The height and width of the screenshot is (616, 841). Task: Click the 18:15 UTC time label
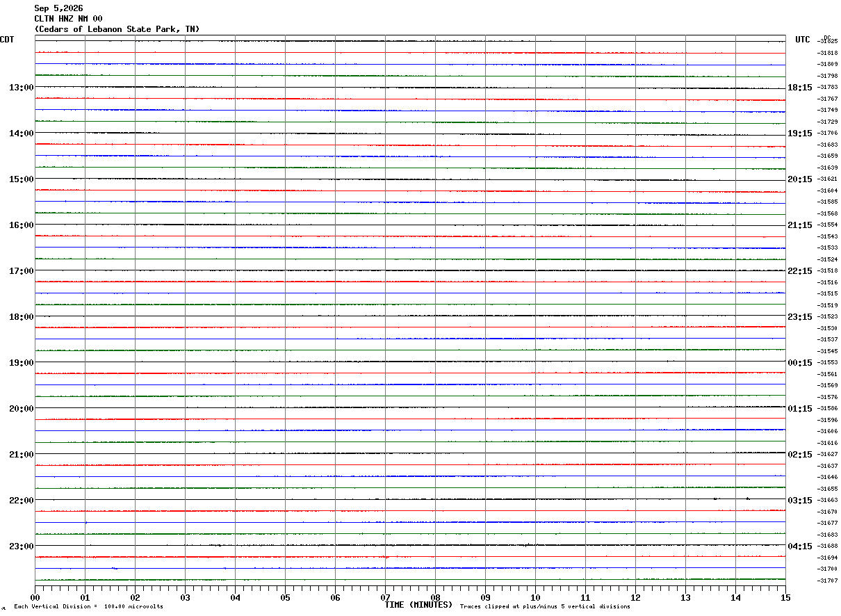tap(799, 88)
